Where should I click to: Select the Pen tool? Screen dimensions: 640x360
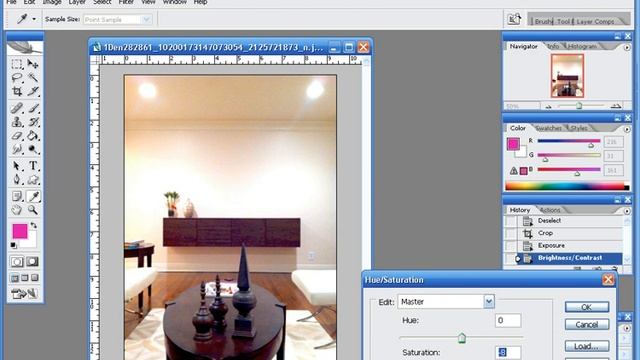click(x=17, y=179)
